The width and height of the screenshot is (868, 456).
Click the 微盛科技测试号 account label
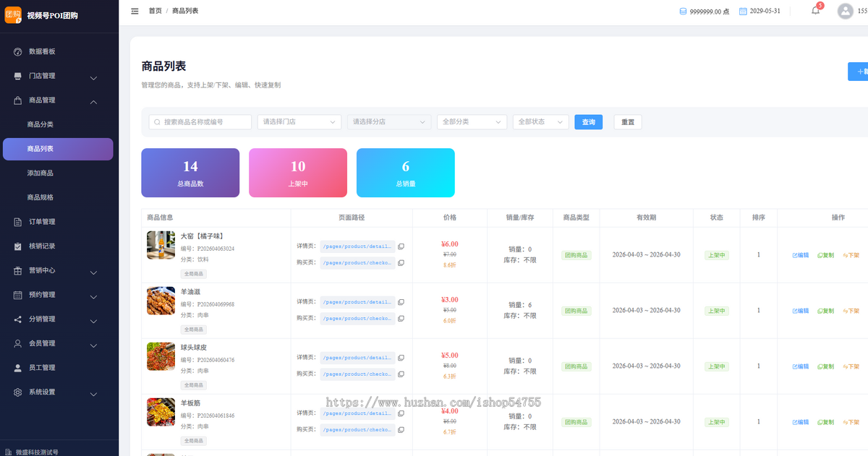tap(36, 452)
